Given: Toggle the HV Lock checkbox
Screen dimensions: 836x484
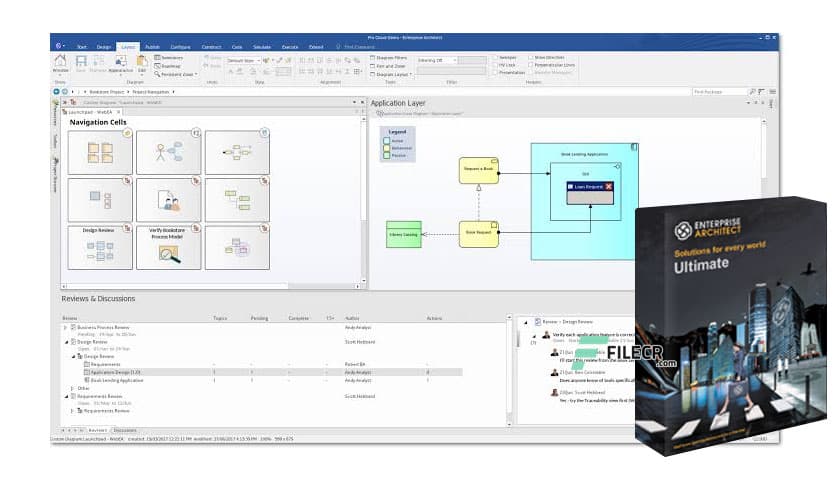Looking at the screenshot, I should tap(495, 65).
